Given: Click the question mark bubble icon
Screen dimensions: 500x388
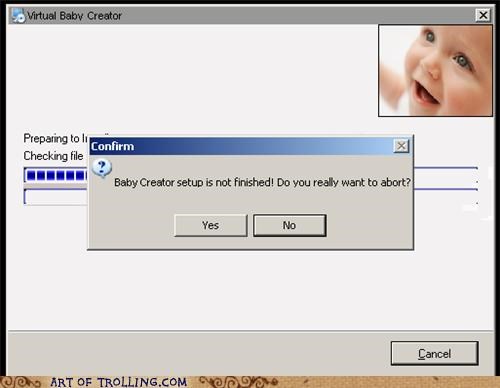Looking at the screenshot, I should click(x=102, y=168).
